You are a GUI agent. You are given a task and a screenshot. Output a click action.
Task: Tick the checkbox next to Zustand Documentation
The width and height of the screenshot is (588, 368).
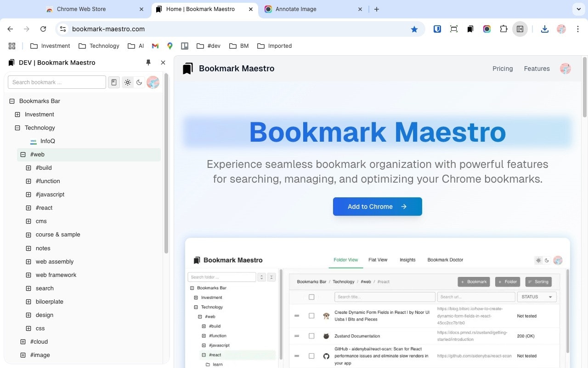(311, 336)
